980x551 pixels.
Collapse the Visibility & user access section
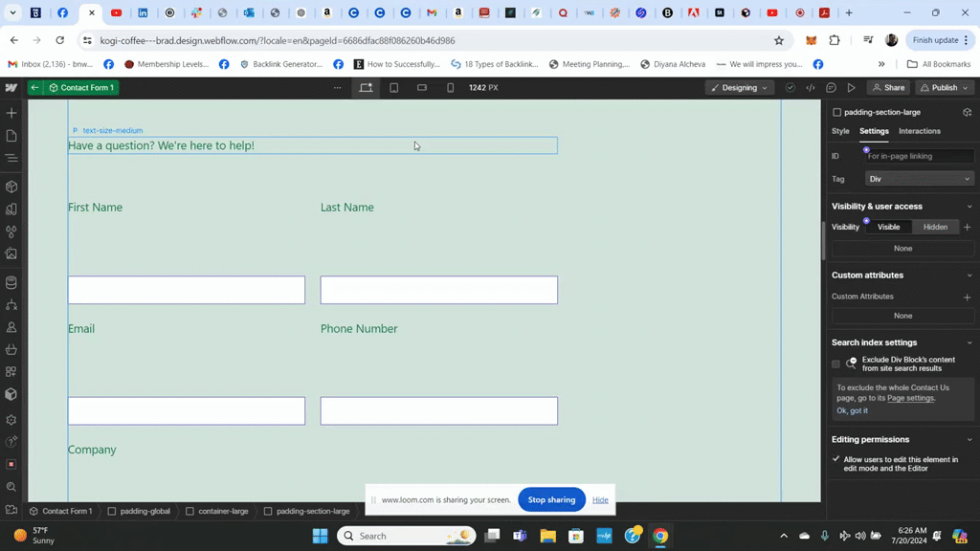969,207
